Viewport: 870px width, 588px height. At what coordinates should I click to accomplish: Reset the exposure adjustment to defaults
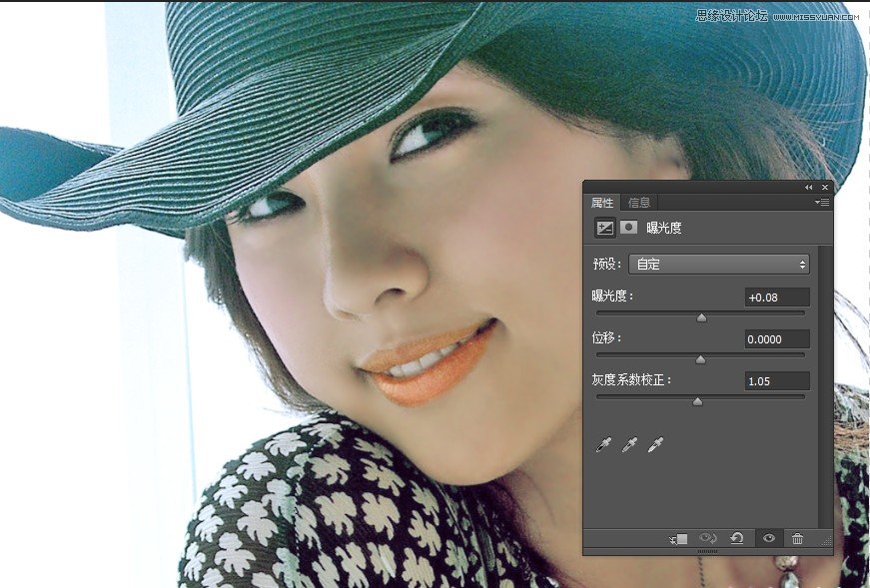(736, 539)
